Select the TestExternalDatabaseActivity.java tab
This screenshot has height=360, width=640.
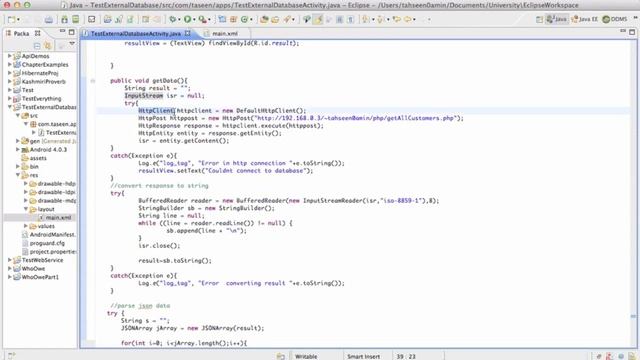click(136, 33)
